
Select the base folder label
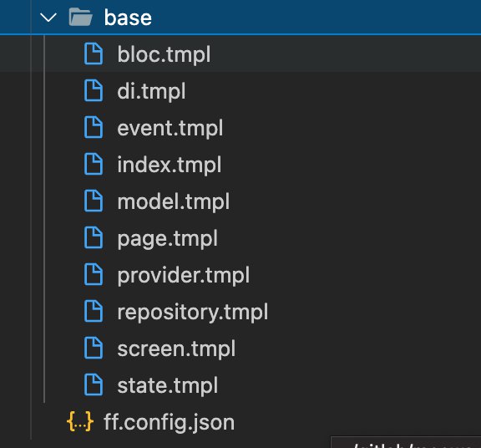click(x=128, y=18)
